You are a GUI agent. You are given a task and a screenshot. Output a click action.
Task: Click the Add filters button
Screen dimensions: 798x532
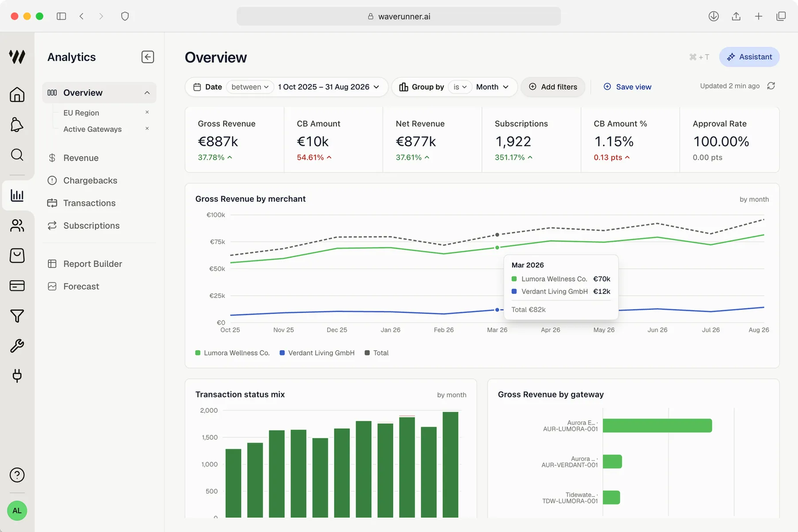(x=553, y=87)
